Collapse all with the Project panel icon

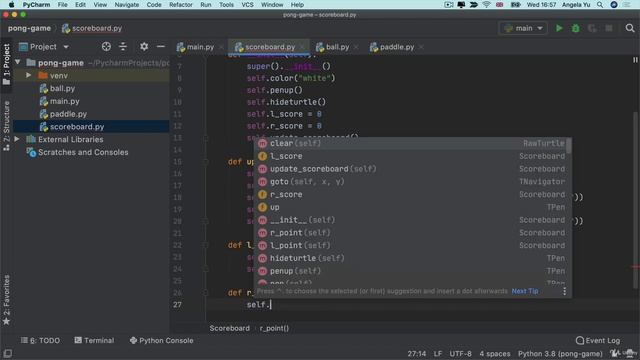coord(123,47)
